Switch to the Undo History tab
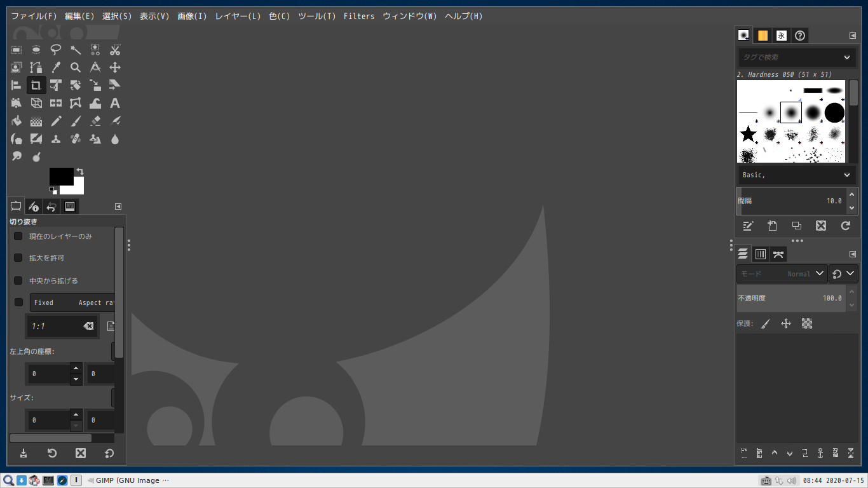Image resolution: width=868 pixels, height=488 pixels. click(x=52, y=207)
